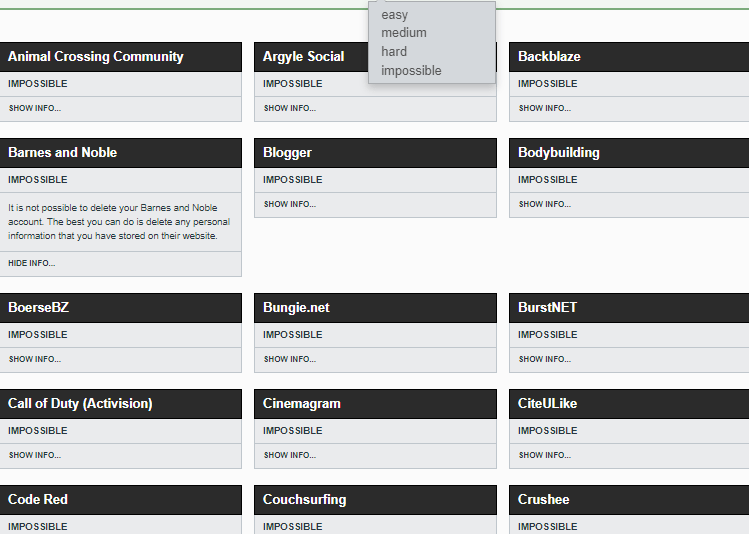Expand Show Info under Blogger
This screenshot has height=534, width=749.
[289, 204]
